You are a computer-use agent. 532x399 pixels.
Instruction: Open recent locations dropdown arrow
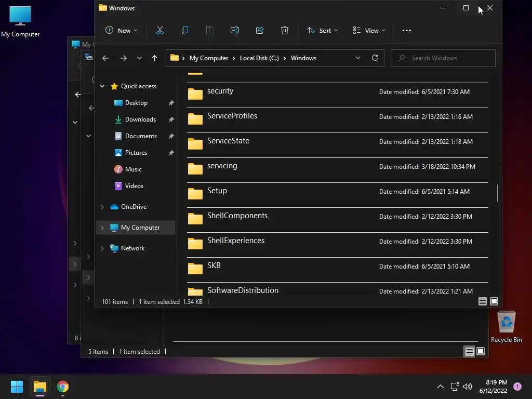pos(139,58)
